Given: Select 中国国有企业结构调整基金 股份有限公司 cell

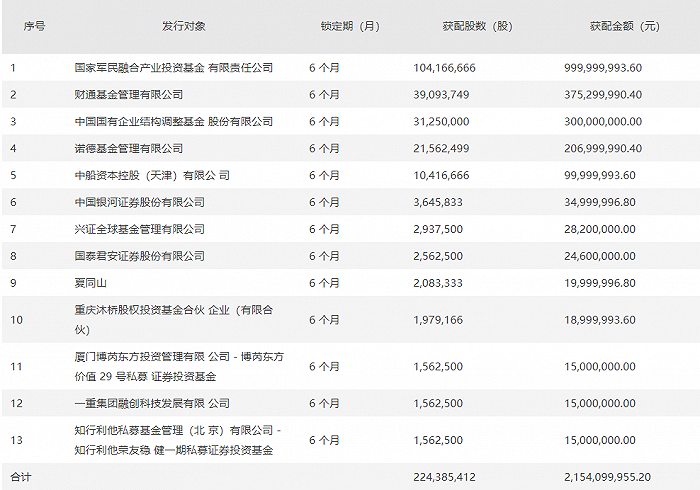Looking at the screenshot, I should (174, 121).
